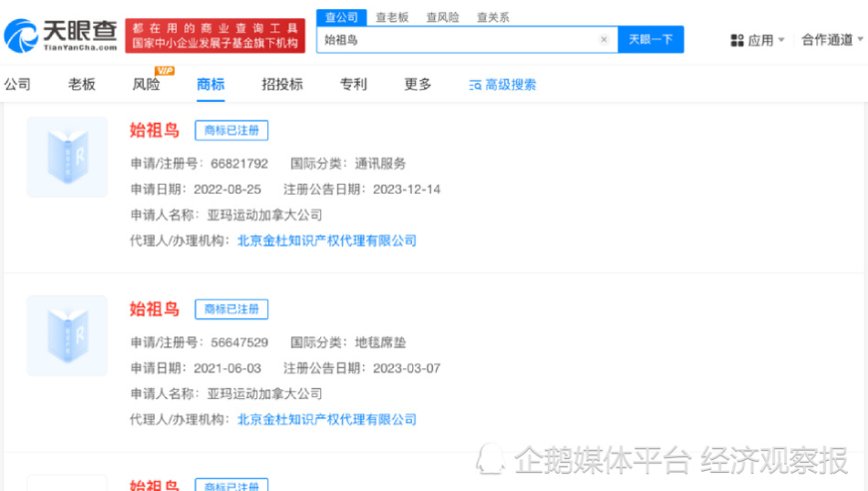The height and width of the screenshot is (491, 868).
Task: Click 商标已注册 badge of trademark 66821792
Action: coord(231,130)
